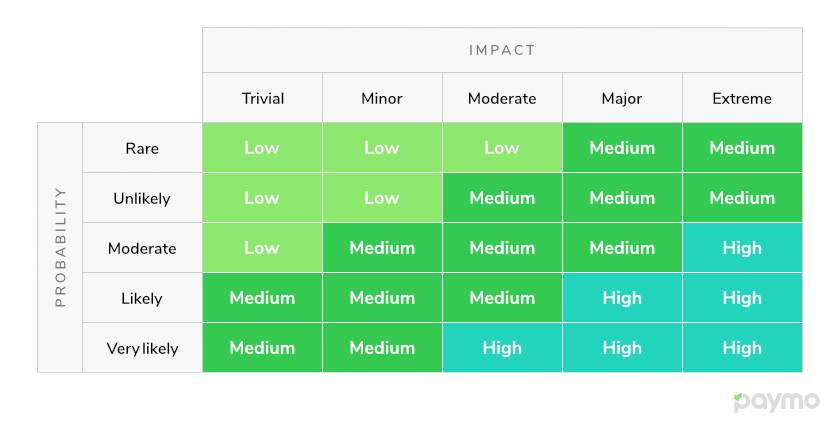Select the Moderate probability row label
This screenshot has height=433, width=840.
142,248
